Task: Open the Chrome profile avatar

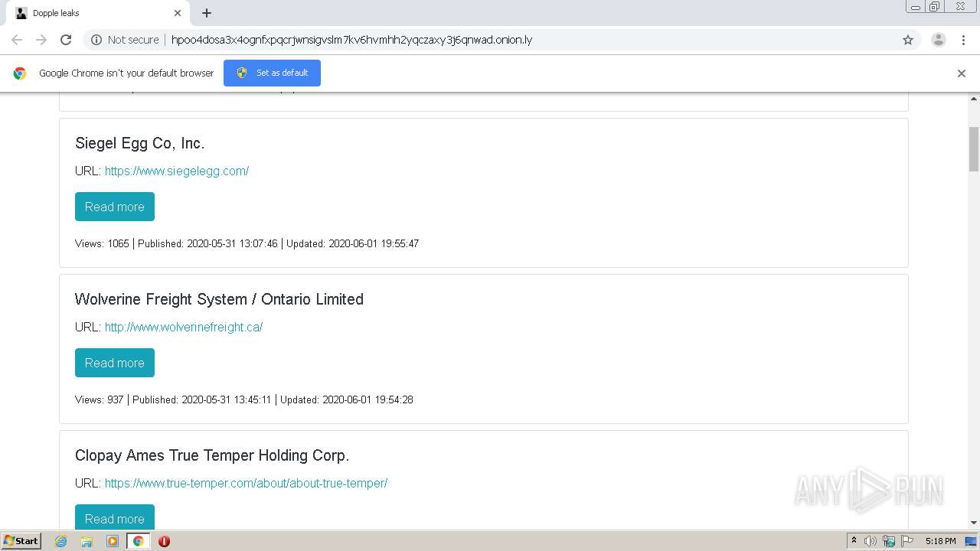Action: pyautogui.click(x=939, y=40)
